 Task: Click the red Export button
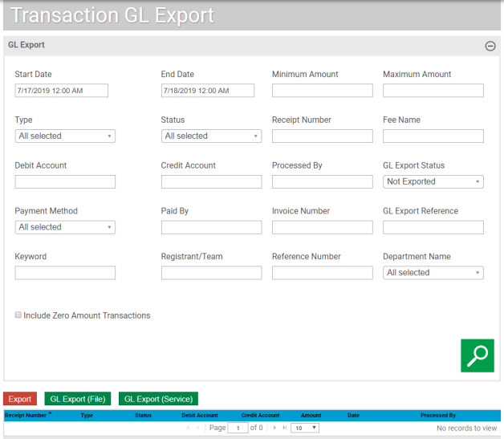(20, 399)
